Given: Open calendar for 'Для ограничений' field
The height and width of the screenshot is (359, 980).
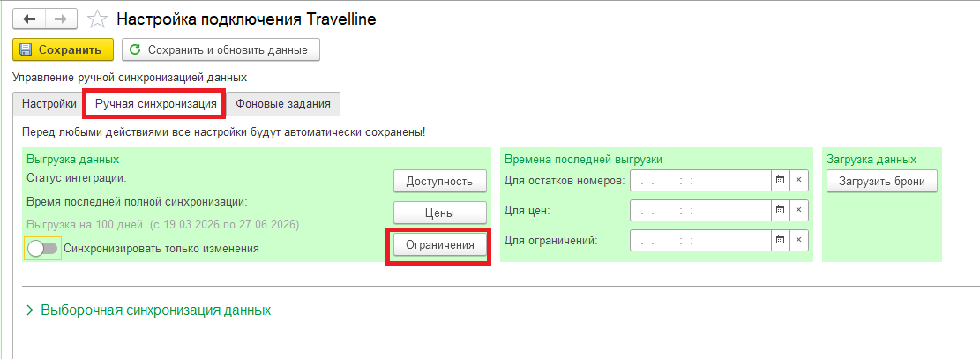Looking at the screenshot, I should (x=780, y=240).
